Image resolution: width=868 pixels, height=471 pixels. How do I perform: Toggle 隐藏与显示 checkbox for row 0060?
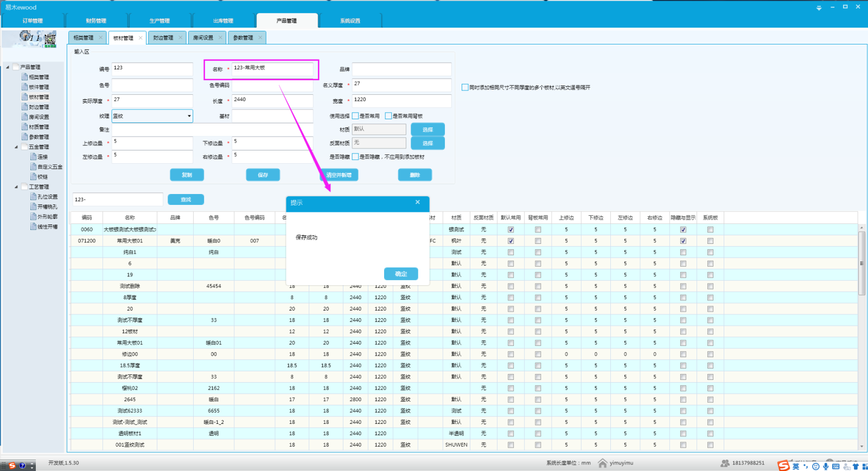[x=683, y=230]
